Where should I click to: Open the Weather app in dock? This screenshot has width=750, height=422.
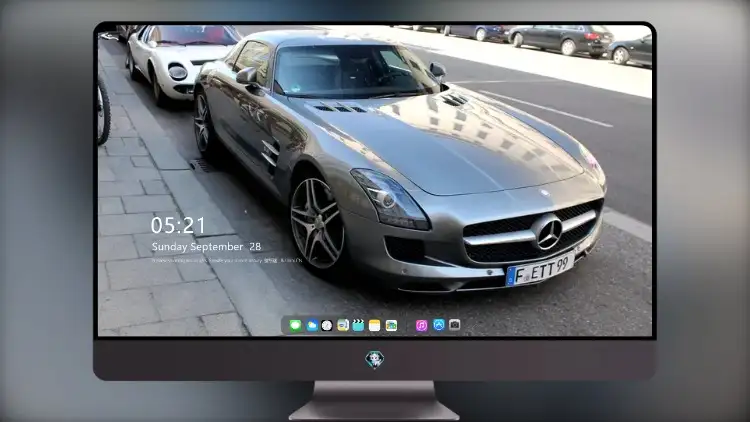(312, 325)
